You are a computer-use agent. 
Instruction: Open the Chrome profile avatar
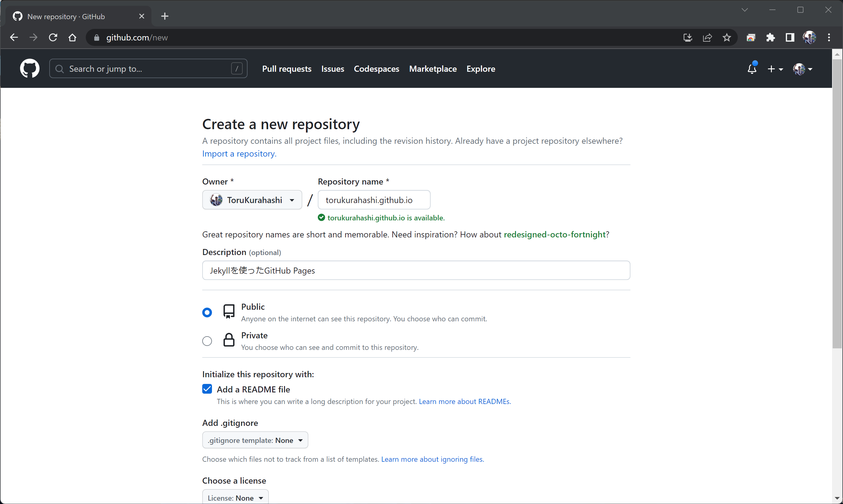[x=809, y=37]
